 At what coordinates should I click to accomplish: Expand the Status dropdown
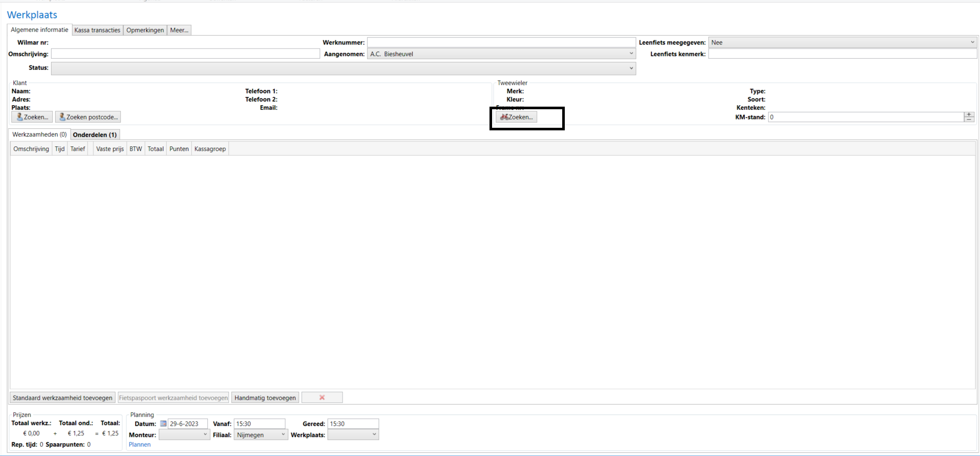[631, 68]
